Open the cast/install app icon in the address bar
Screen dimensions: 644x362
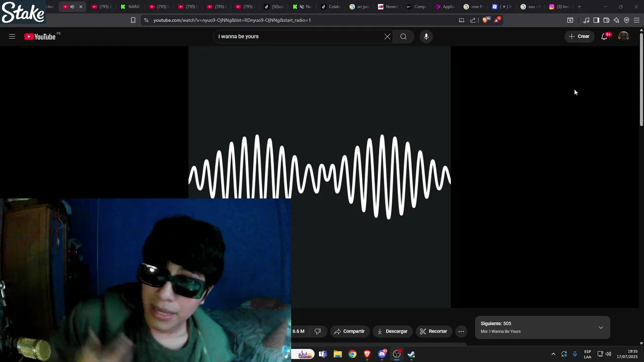click(x=461, y=20)
